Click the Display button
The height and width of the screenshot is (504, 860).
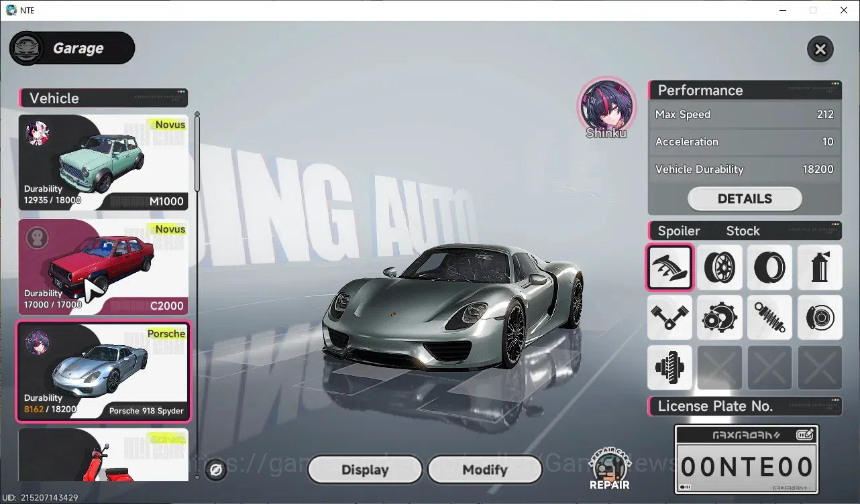[x=365, y=470]
